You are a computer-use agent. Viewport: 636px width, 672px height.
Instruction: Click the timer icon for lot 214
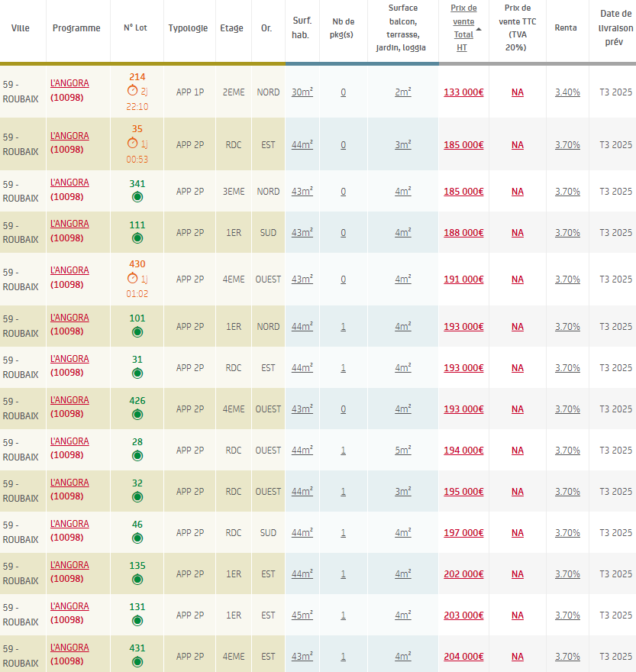132,90
